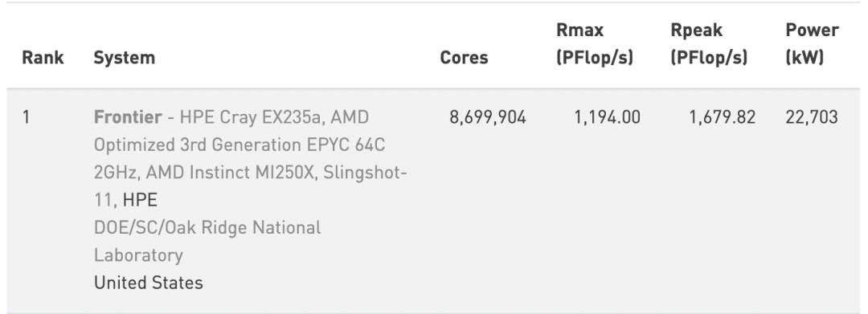Select the Rmax (PFlop/s) column header
The height and width of the screenshot is (314, 868).
coord(595,43)
